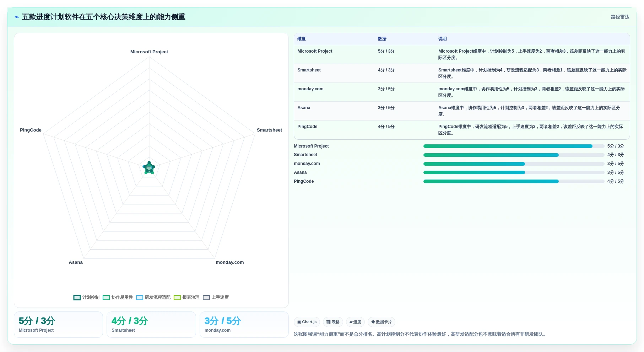
Task: Click the 路径雷达 label in header
Action: [x=620, y=17]
